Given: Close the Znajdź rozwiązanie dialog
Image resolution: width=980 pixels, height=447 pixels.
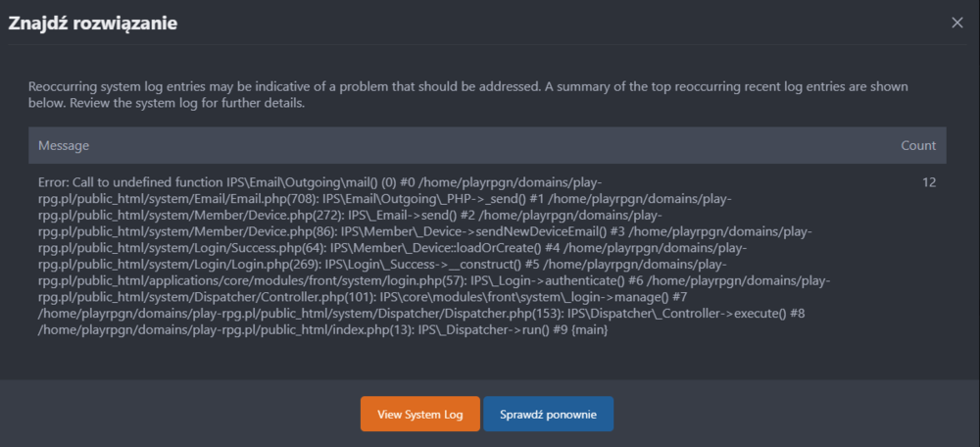Looking at the screenshot, I should tap(957, 23).
